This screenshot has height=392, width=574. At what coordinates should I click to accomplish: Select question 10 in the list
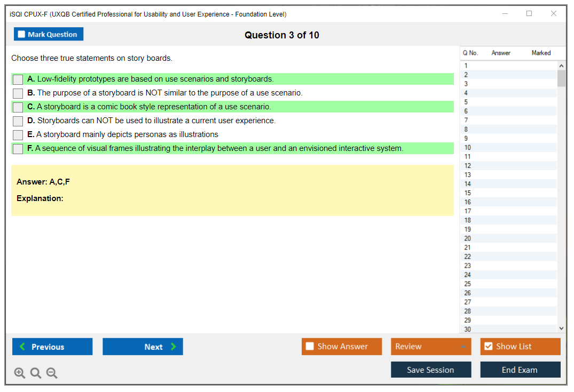point(468,148)
